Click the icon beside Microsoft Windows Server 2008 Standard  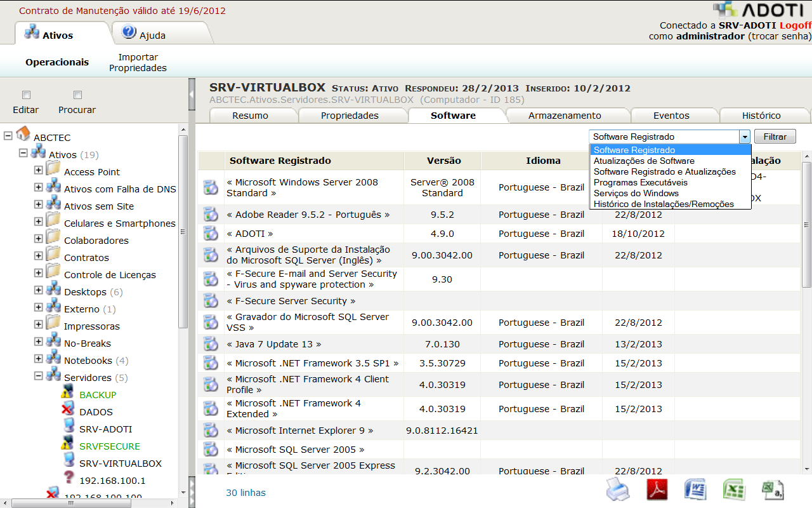tap(211, 187)
